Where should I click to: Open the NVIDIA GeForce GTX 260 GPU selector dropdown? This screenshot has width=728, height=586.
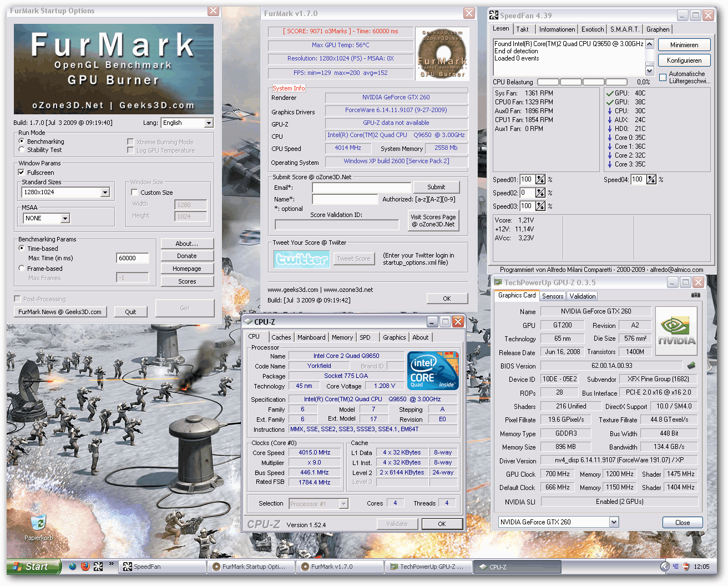614,522
